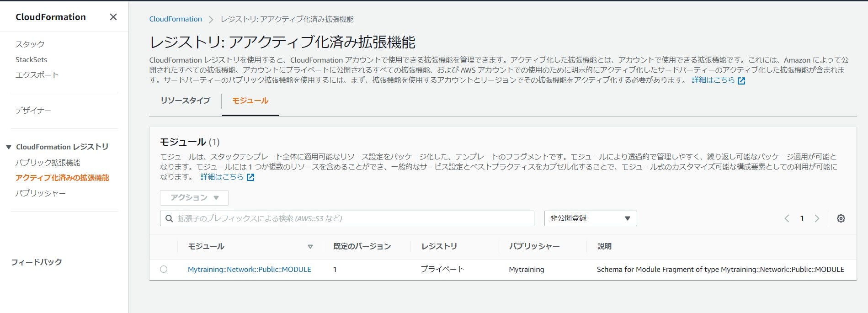
Task: Click the CloudFormation sidebar title
Action: tap(51, 17)
